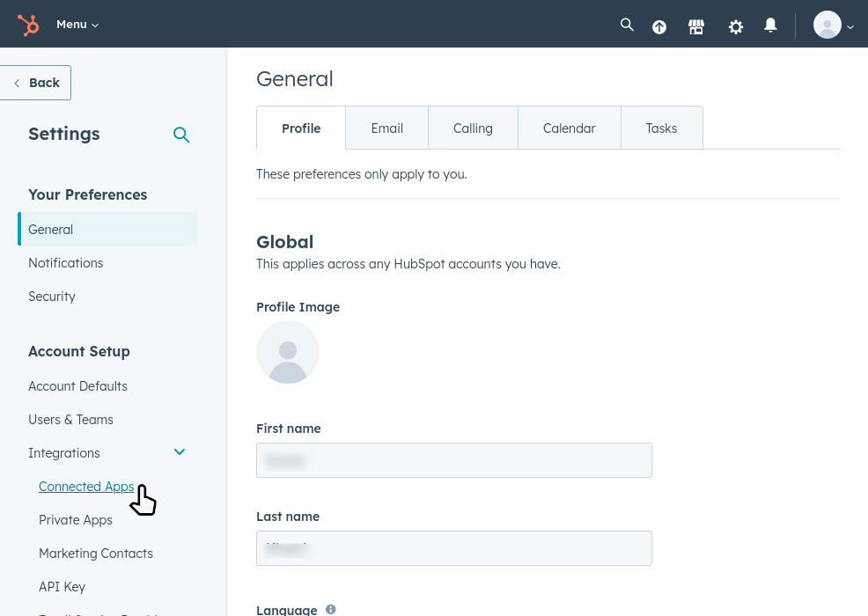Click the HubSpot sprocket logo
Screen dimensions: 868x616
[28, 25]
